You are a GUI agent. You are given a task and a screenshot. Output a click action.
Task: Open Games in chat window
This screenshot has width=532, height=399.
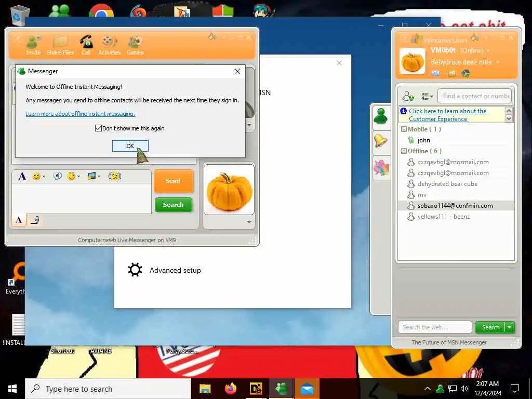coord(135,45)
